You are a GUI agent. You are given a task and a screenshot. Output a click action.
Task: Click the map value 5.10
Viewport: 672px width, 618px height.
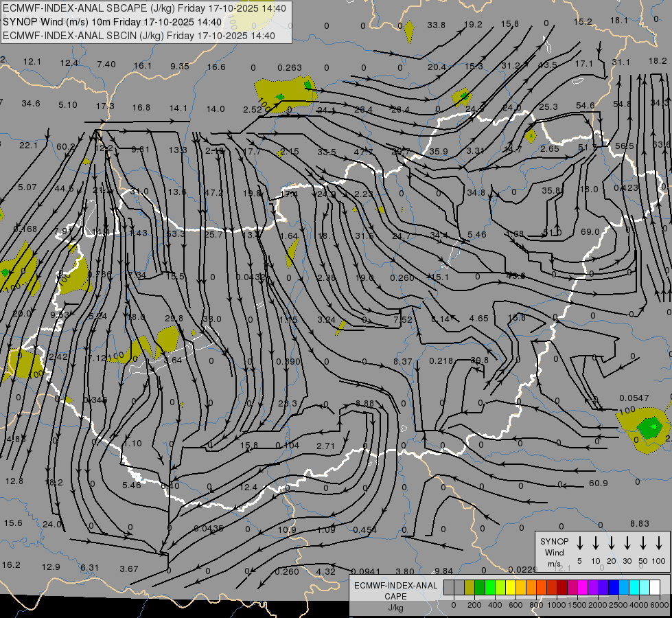pyautogui.click(x=68, y=104)
